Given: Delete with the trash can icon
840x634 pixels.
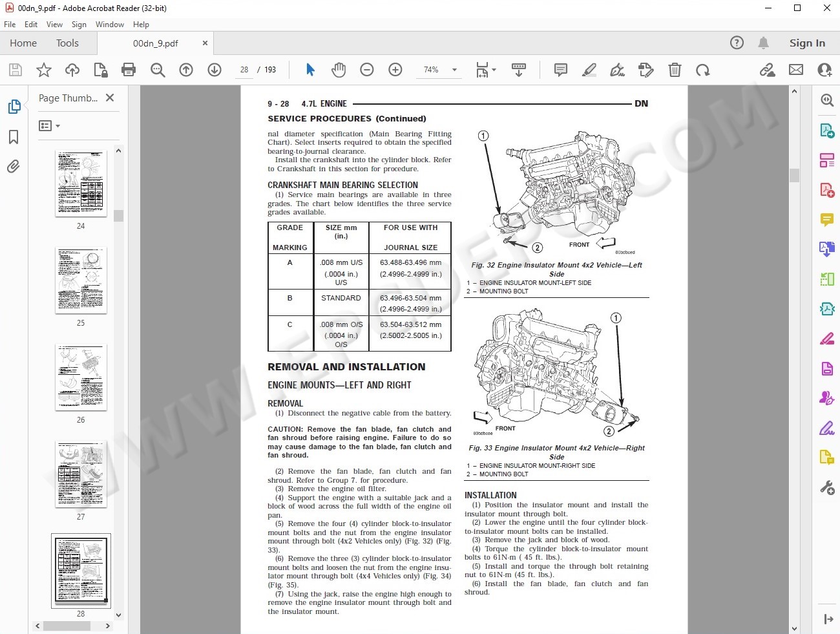Looking at the screenshot, I should tap(675, 70).
